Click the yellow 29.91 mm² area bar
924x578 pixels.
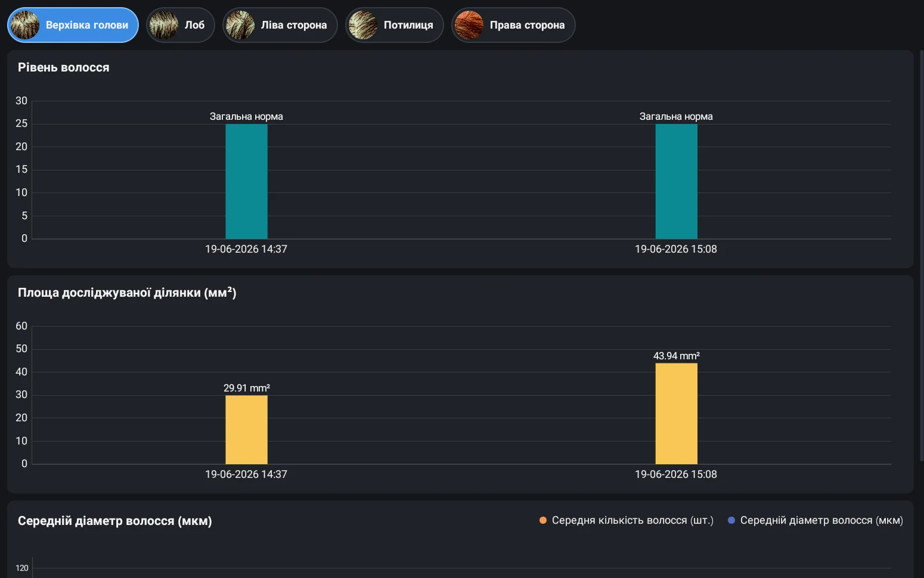click(246, 430)
